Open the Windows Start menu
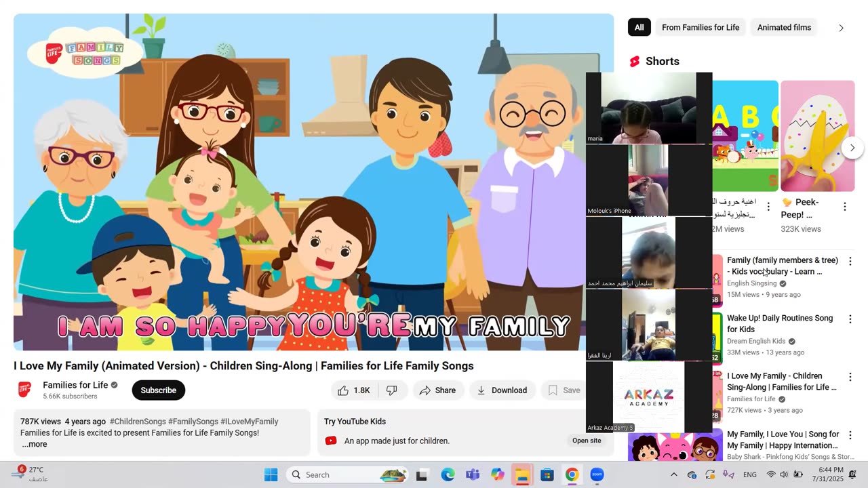The height and width of the screenshot is (488, 868). click(271, 474)
